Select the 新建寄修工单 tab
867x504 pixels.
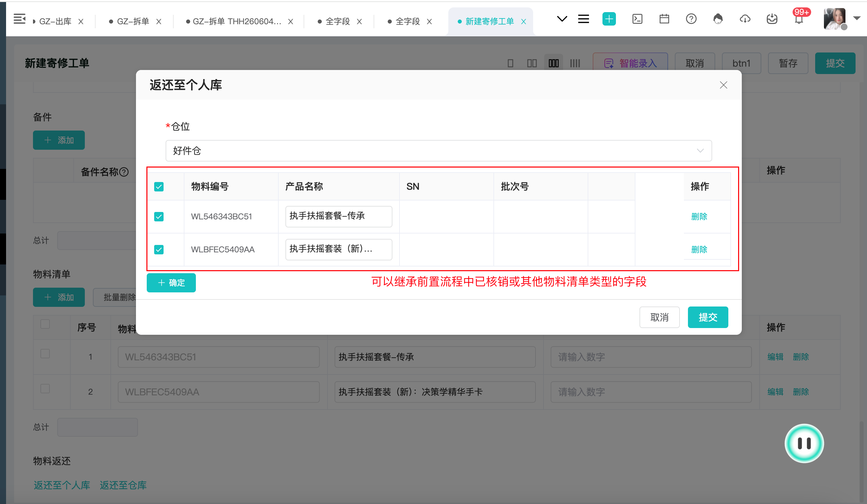click(489, 21)
